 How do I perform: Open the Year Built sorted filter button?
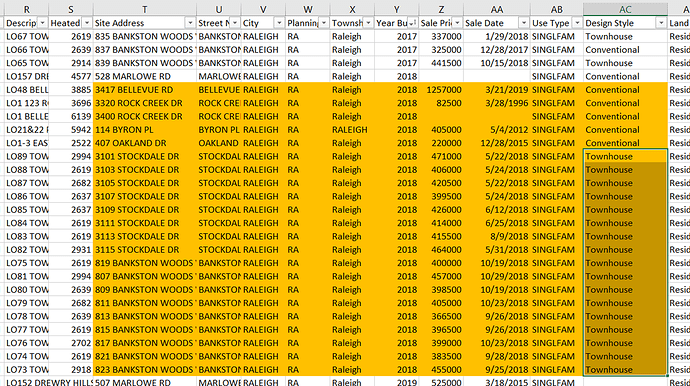(412, 23)
